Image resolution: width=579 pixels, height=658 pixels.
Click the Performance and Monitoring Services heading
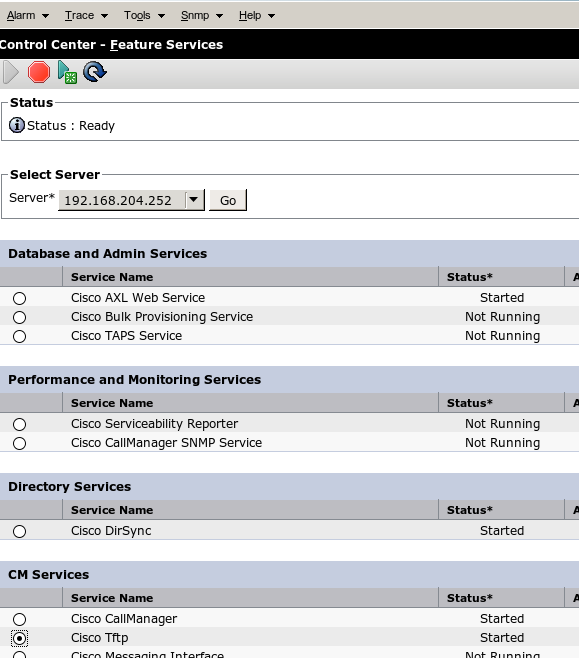tap(135, 379)
